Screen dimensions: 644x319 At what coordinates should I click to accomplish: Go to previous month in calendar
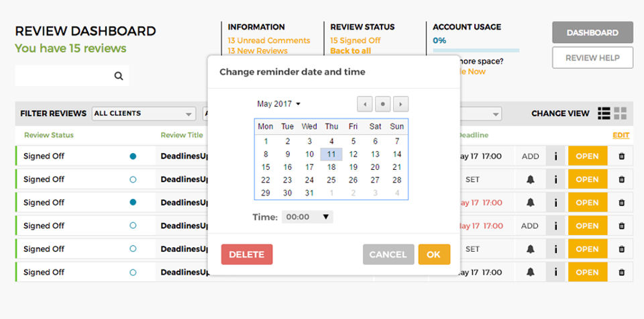pyautogui.click(x=365, y=104)
